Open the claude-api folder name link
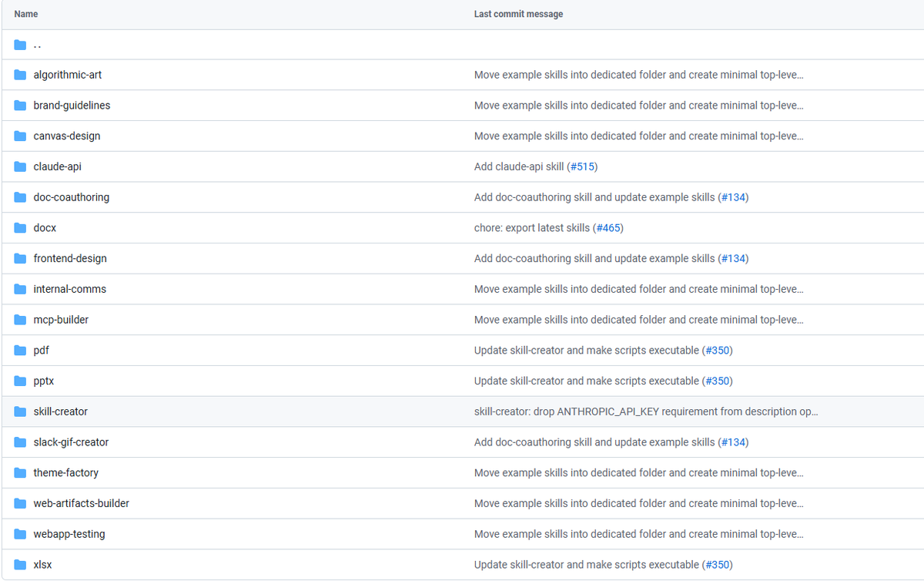Screen dimensions: 924x581 point(57,166)
